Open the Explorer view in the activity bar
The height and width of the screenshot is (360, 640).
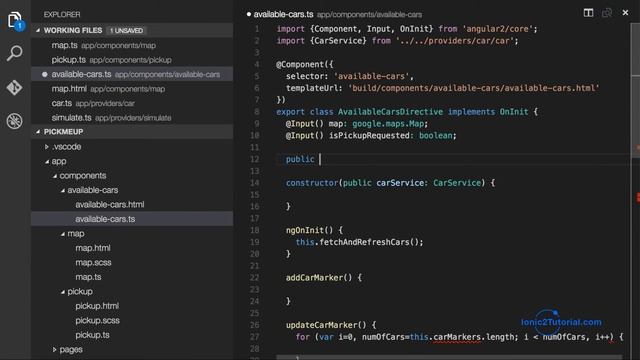coord(15,20)
